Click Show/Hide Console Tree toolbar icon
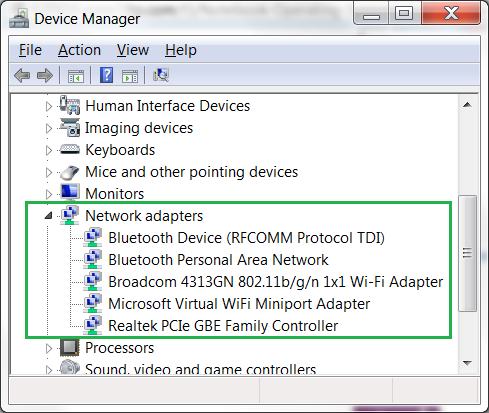This screenshot has width=489, height=413. coord(76,76)
